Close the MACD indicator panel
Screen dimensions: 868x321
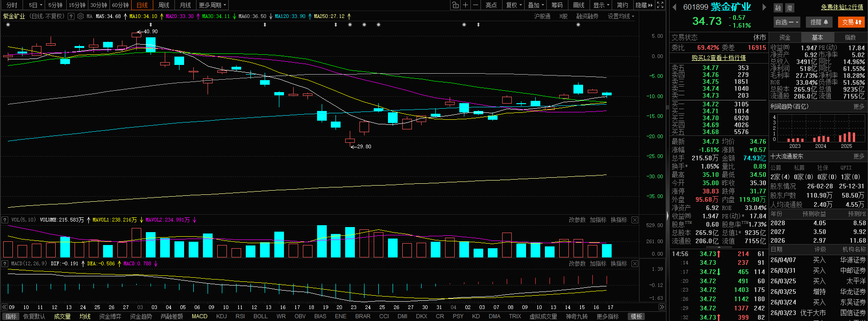(x=635, y=263)
